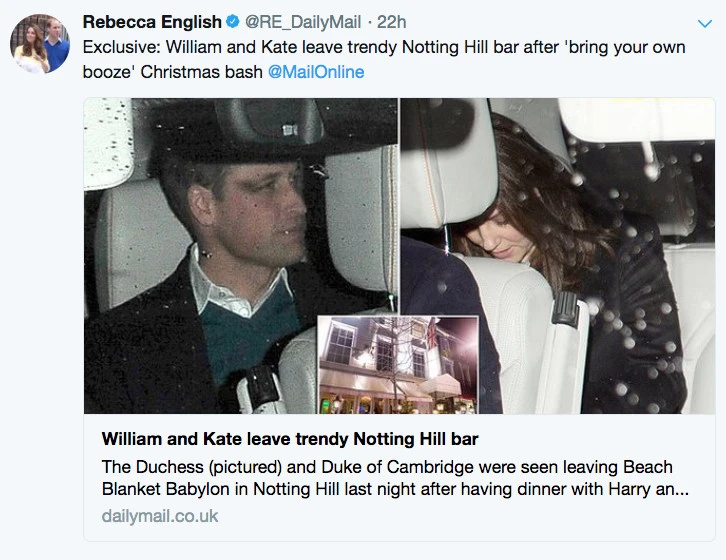Image resolution: width=726 pixels, height=560 pixels.
Task: Visit the dailymail.co.uk domain link
Action: [x=160, y=516]
